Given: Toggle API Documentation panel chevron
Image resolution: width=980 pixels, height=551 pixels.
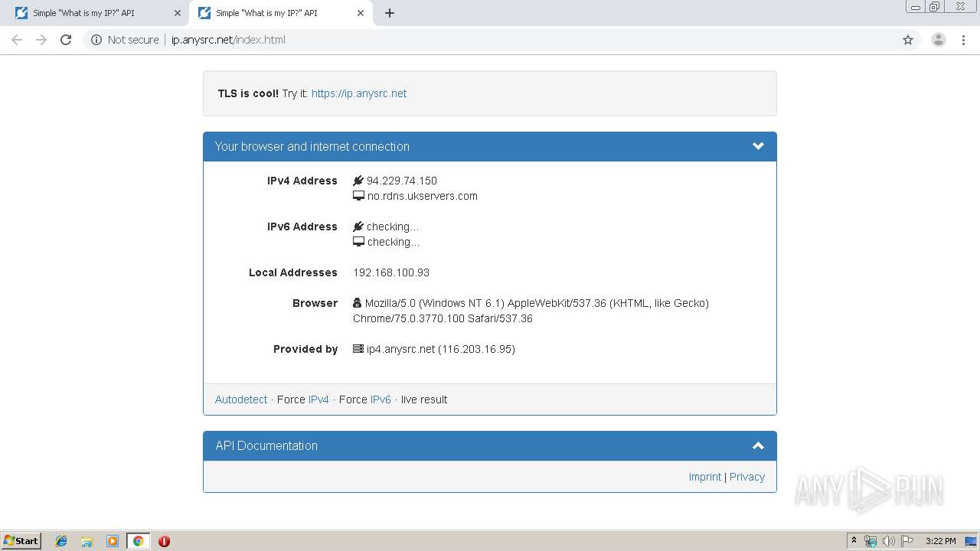Looking at the screenshot, I should [x=758, y=445].
